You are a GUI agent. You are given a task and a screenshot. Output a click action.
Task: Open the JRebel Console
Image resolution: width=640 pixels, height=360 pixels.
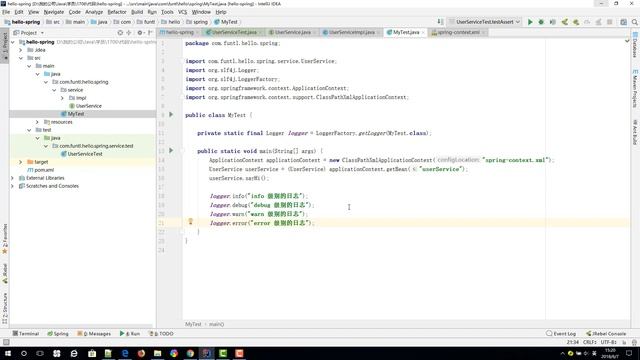(606, 333)
